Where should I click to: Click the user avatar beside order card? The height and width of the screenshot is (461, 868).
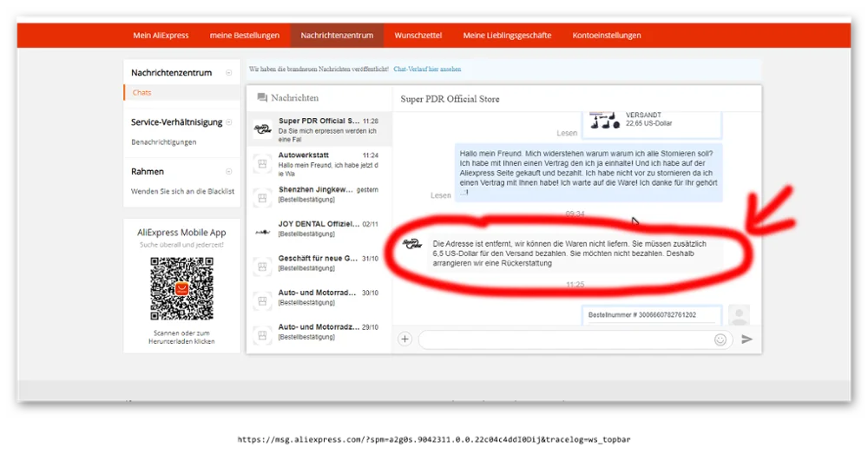coord(739,315)
